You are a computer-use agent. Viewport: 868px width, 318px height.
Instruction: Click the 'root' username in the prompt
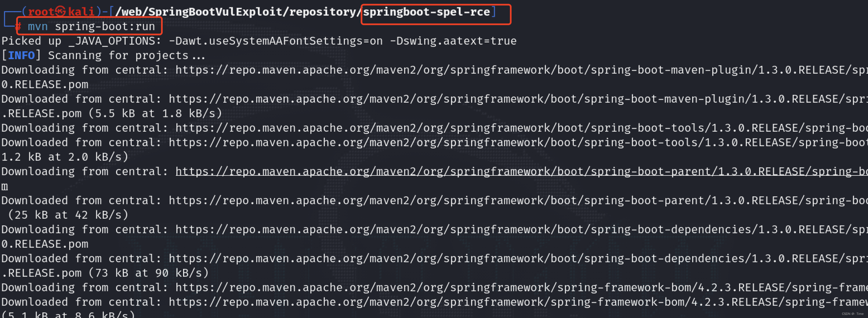(41, 12)
